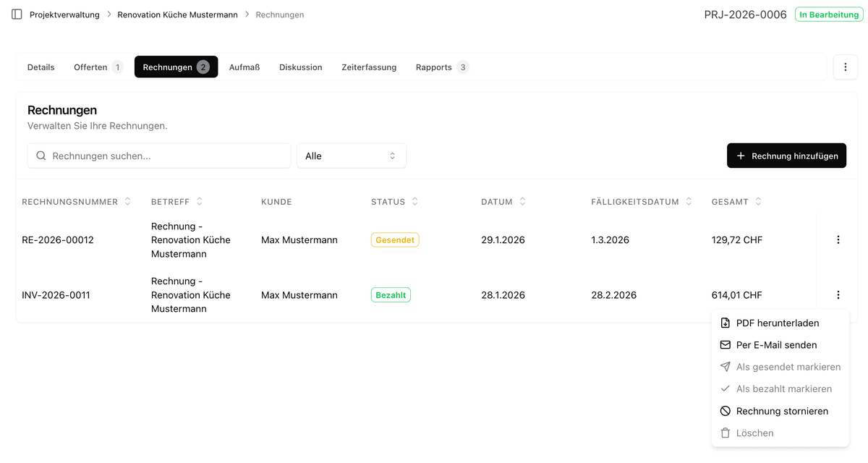Switch to the Offerten tab

tap(92, 67)
